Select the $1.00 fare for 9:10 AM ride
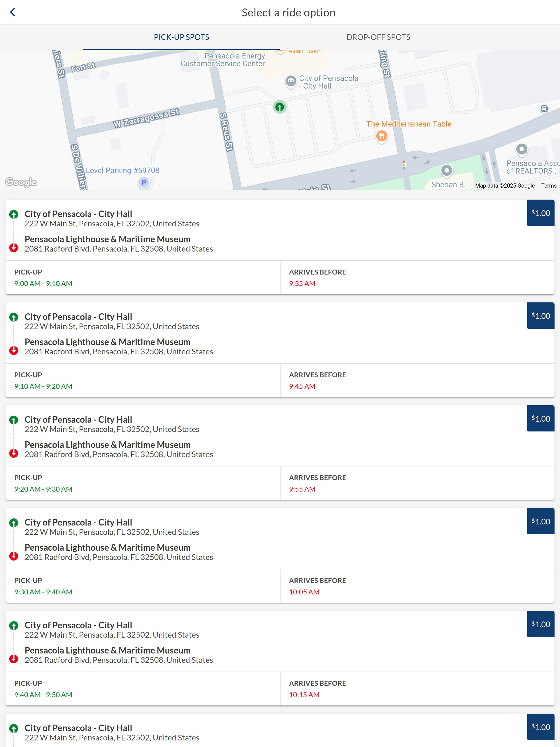 pyautogui.click(x=540, y=316)
